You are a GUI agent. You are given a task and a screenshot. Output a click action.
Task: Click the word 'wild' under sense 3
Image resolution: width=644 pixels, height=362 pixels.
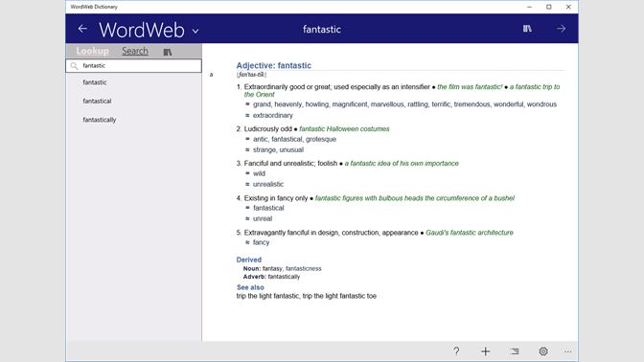point(259,173)
